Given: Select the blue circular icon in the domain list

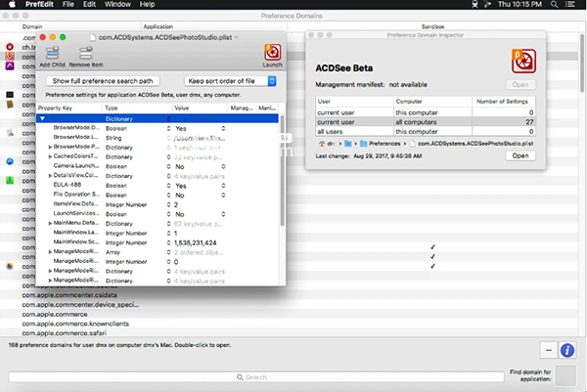Looking at the screenshot, I should 10,161.
